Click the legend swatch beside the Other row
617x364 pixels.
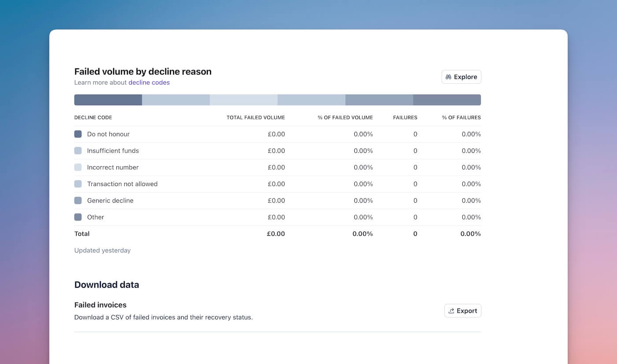click(x=78, y=217)
